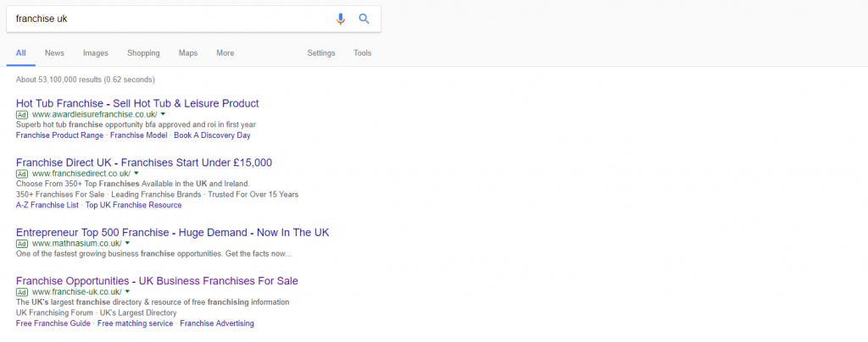
Task: Follow the 'Book A Discovery Day' sitelink
Action: coord(212,135)
